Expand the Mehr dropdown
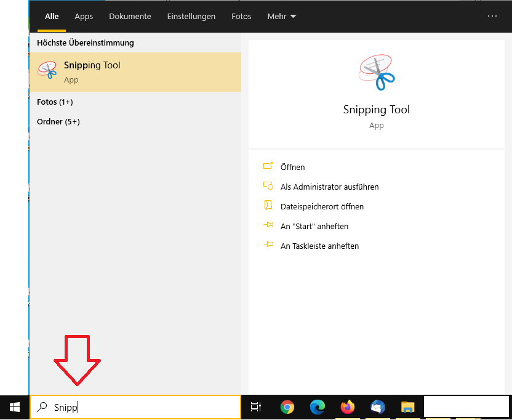Image resolution: width=512 pixels, height=420 pixels. coord(281,17)
